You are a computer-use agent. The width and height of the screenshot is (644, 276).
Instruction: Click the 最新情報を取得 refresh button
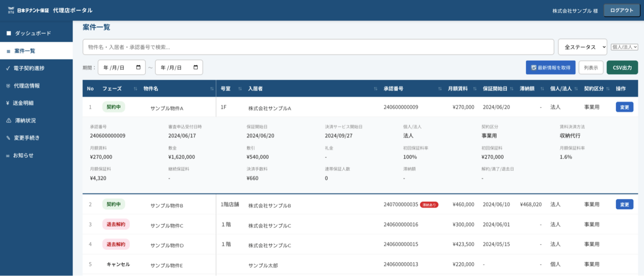550,68
